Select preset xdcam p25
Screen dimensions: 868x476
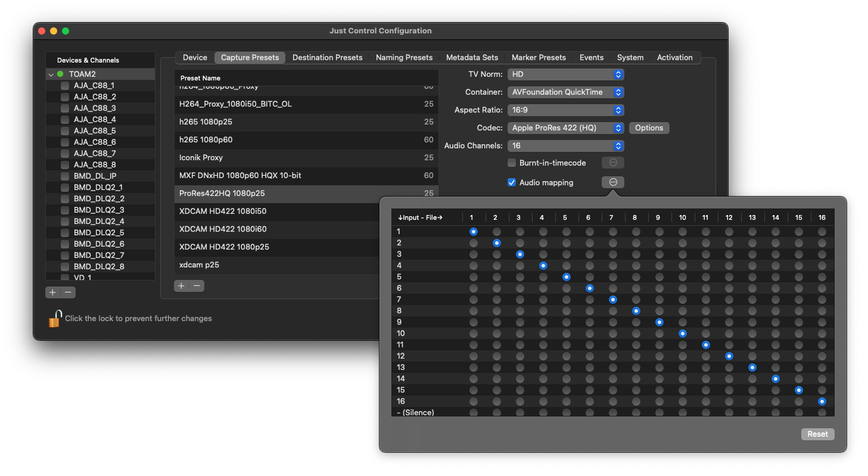277,265
